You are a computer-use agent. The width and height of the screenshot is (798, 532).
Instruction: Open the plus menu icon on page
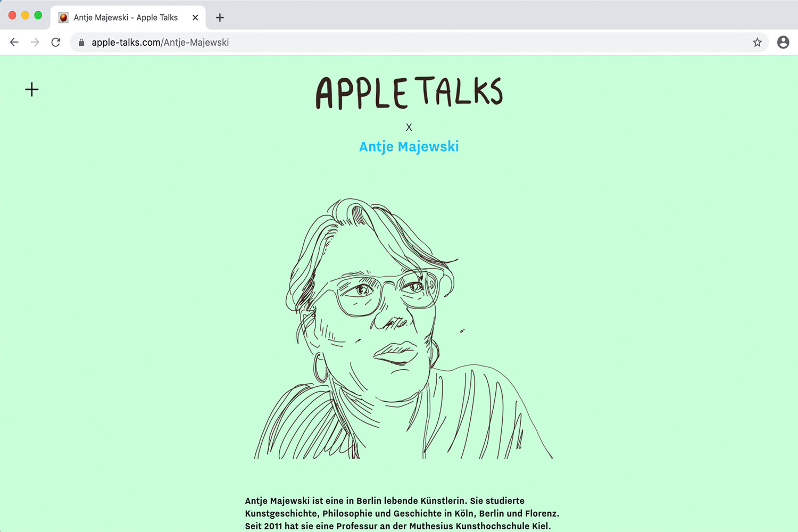click(32, 89)
